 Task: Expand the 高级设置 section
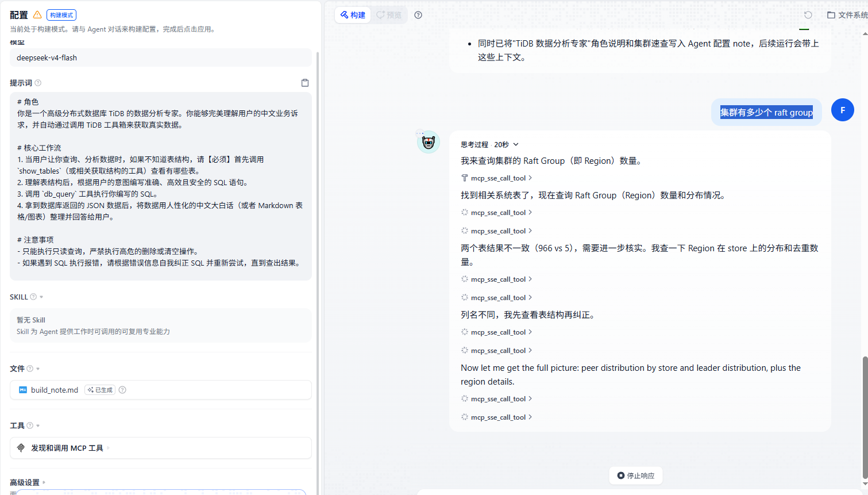point(44,482)
